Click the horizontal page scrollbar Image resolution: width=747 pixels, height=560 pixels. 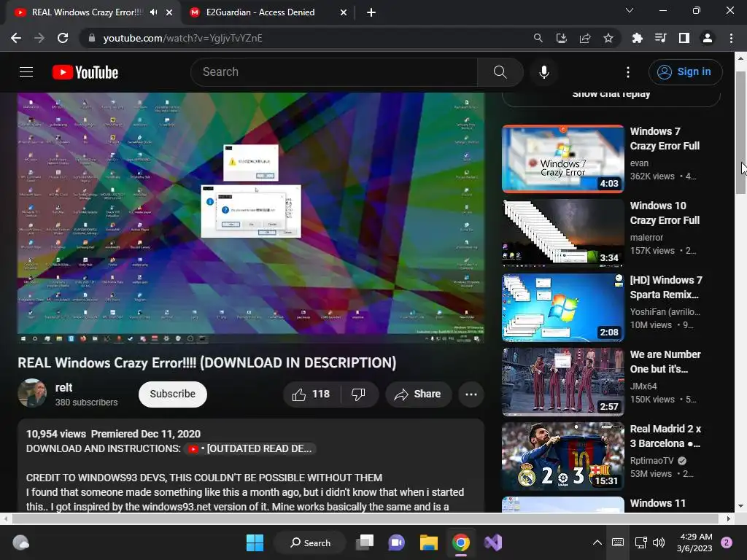[365, 518]
